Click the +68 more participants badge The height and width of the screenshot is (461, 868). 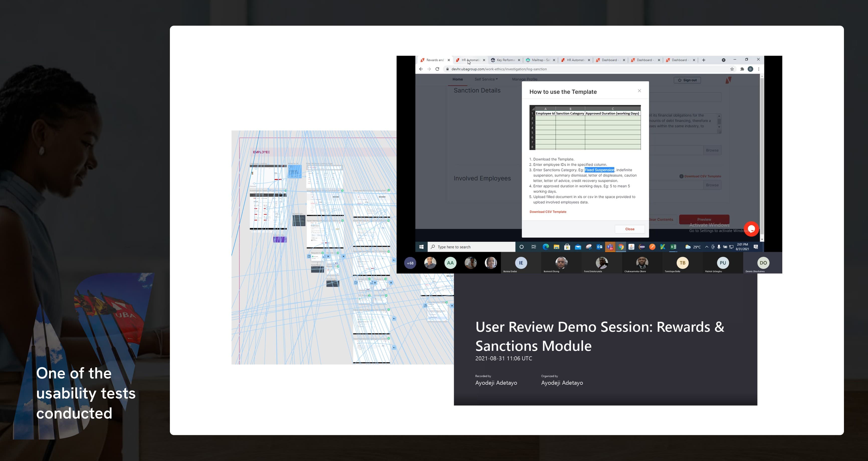tap(410, 263)
